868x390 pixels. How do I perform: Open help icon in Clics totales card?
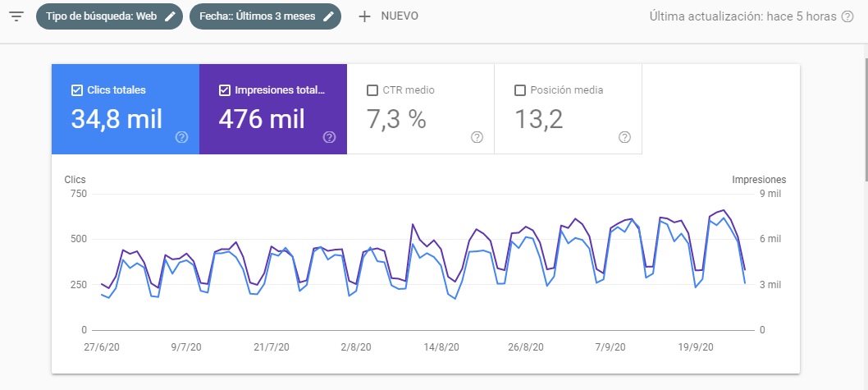pyautogui.click(x=181, y=137)
